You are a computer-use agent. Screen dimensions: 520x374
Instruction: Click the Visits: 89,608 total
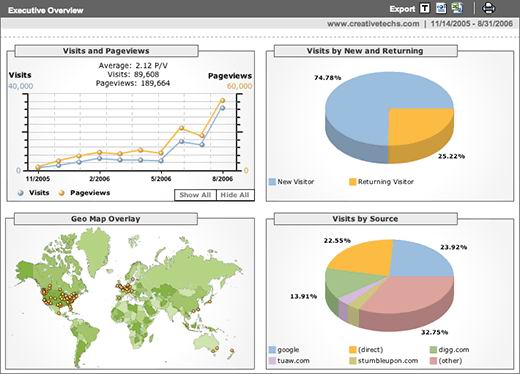(x=133, y=74)
